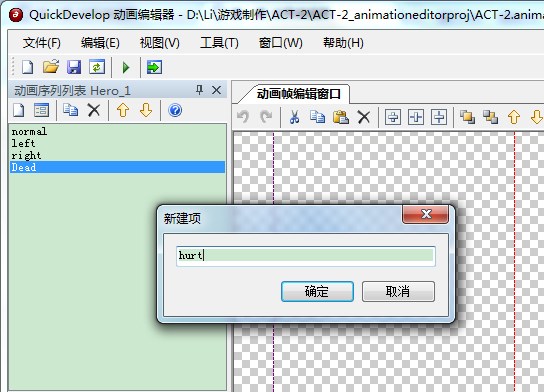This screenshot has height=392, width=544.
Task: Pin the animation sequence list panel
Action: pyautogui.click(x=199, y=90)
